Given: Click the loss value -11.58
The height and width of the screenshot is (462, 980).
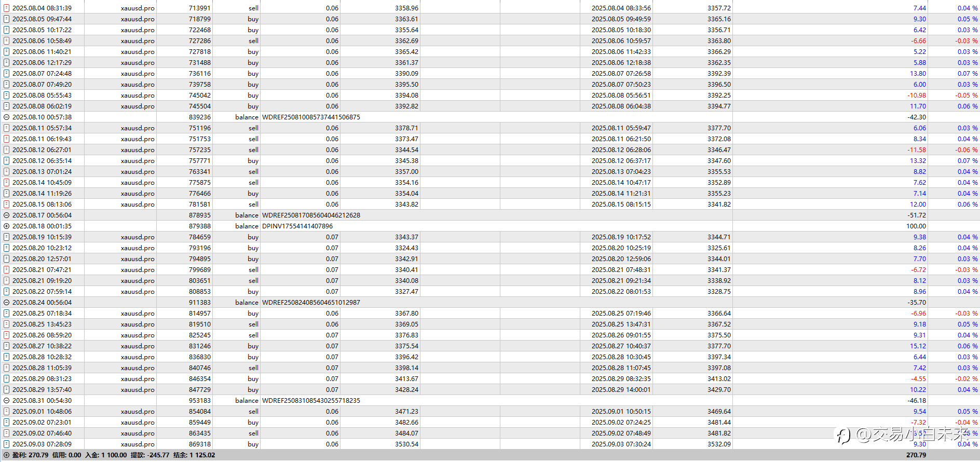Looking at the screenshot, I should [916, 150].
